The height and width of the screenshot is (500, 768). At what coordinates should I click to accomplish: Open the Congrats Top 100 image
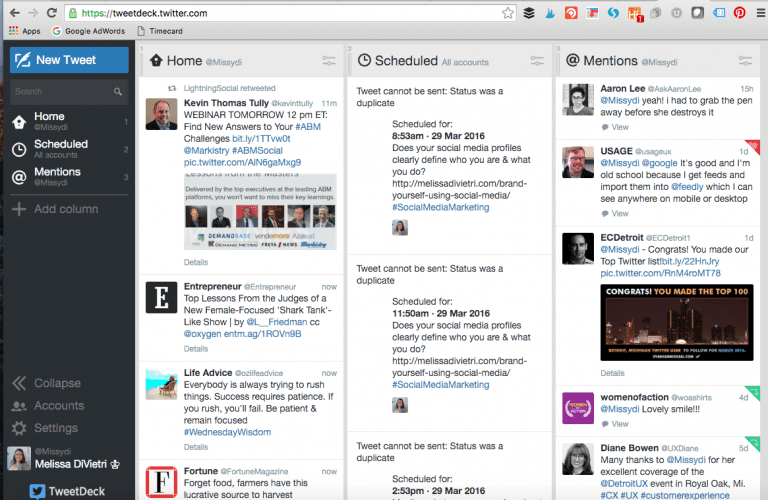tap(677, 322)
